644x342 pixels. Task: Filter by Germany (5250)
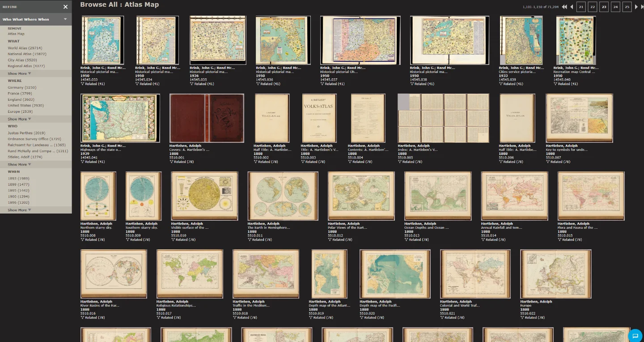(x=22, y=88)
